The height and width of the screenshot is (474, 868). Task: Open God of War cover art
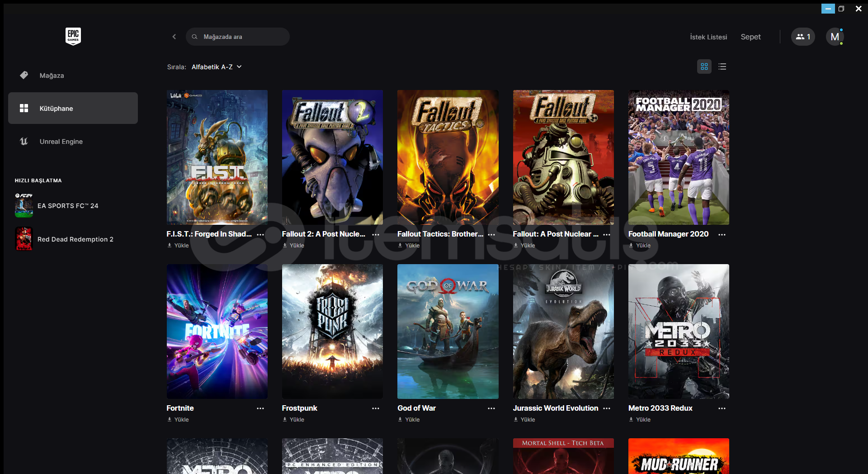448,332
